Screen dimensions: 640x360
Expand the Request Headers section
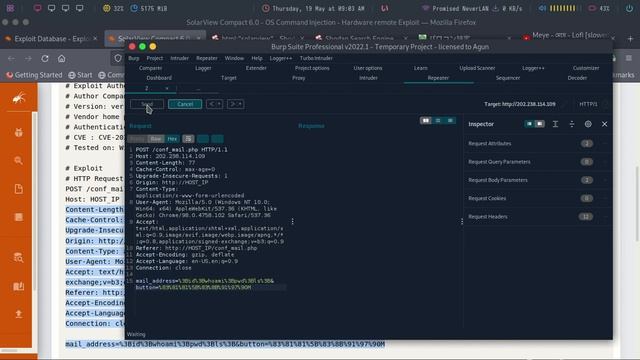(538, 217)
